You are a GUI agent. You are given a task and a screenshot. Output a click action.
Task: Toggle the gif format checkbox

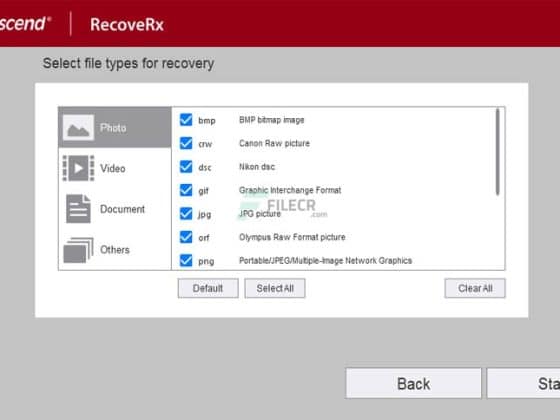(186, 190)
